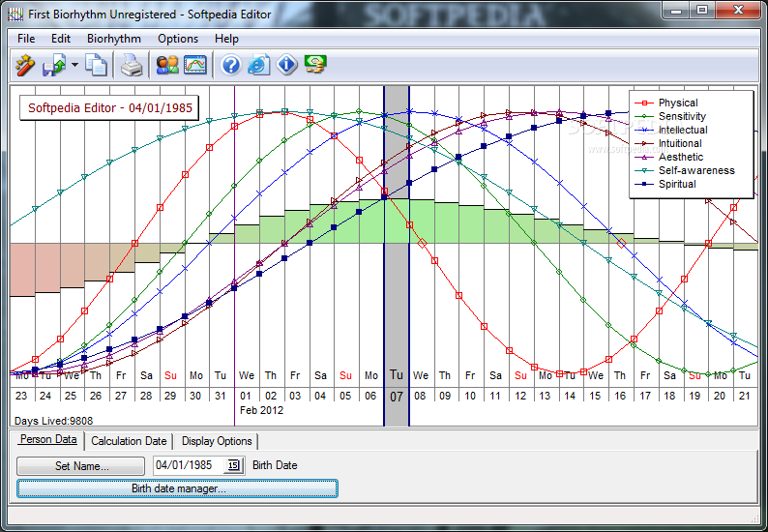Screen dimensions: 768x532
Task: Click the date 21 on the axis
Action: pos(745,396)
